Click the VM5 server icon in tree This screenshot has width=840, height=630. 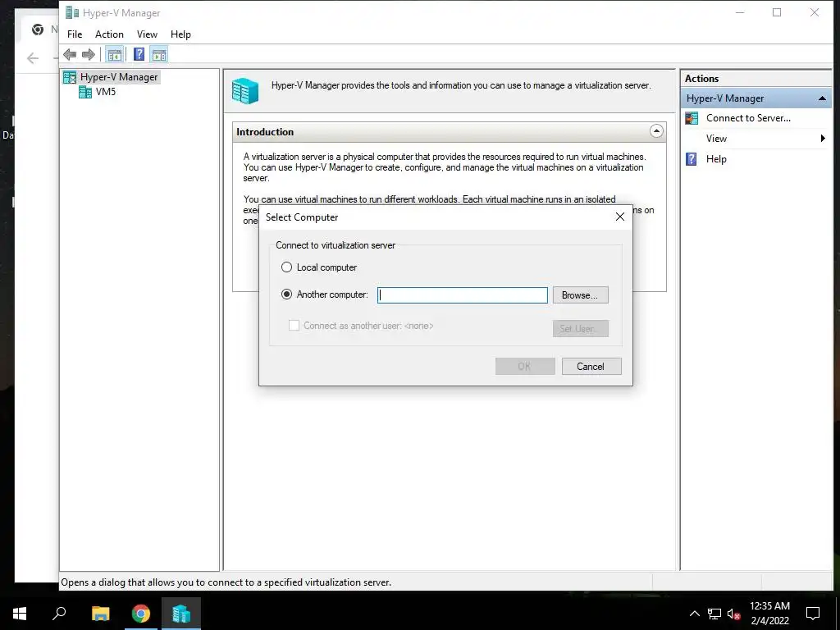85,92
